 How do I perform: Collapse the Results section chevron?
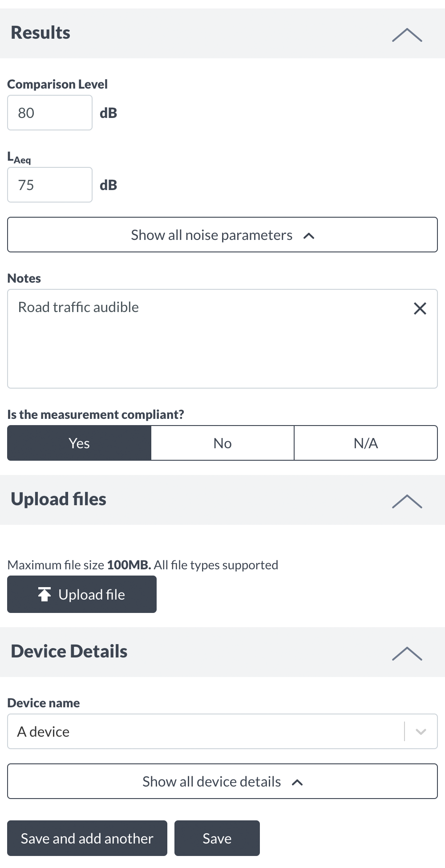[x=407, y=35]
